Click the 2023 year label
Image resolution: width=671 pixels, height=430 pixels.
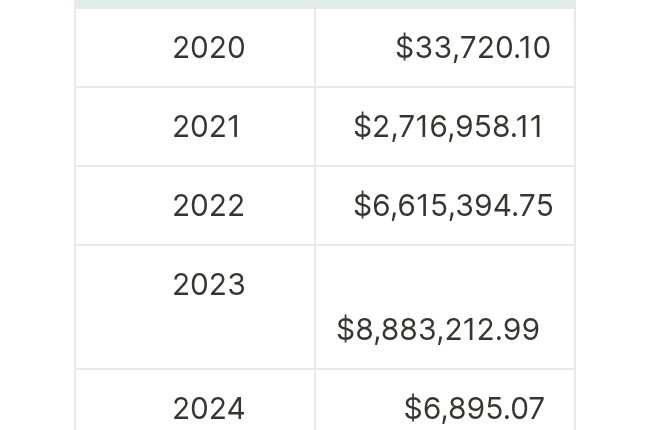pos(208,285)
